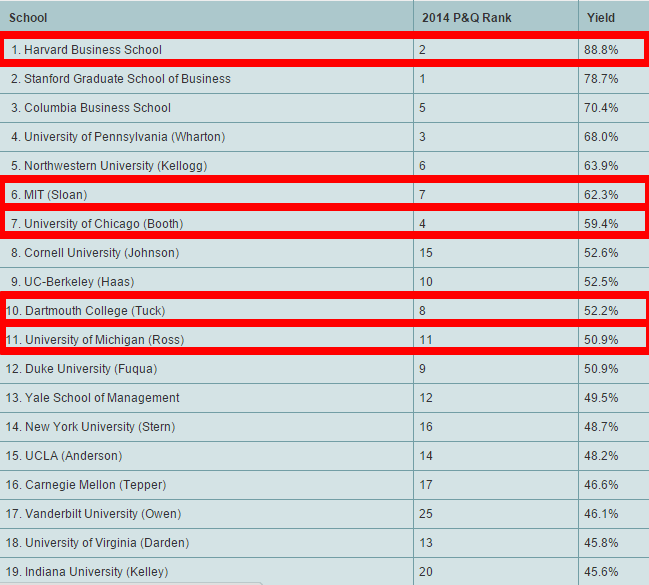Click Yale's P&Q rank 12
The width and height of the screenshot is (649, 585).
(426, 397)
